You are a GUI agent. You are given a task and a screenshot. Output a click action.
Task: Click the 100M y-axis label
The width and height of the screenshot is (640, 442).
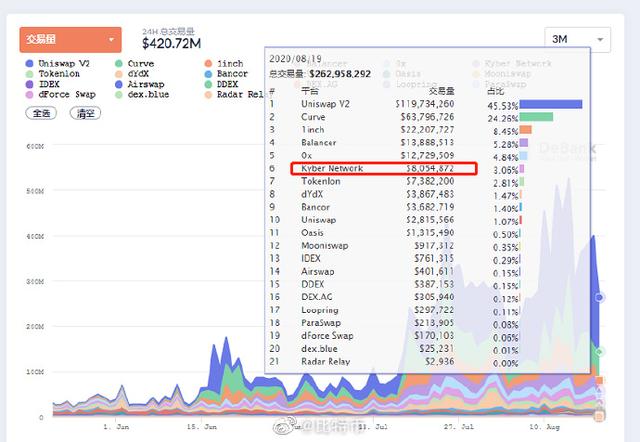[35, 372]
